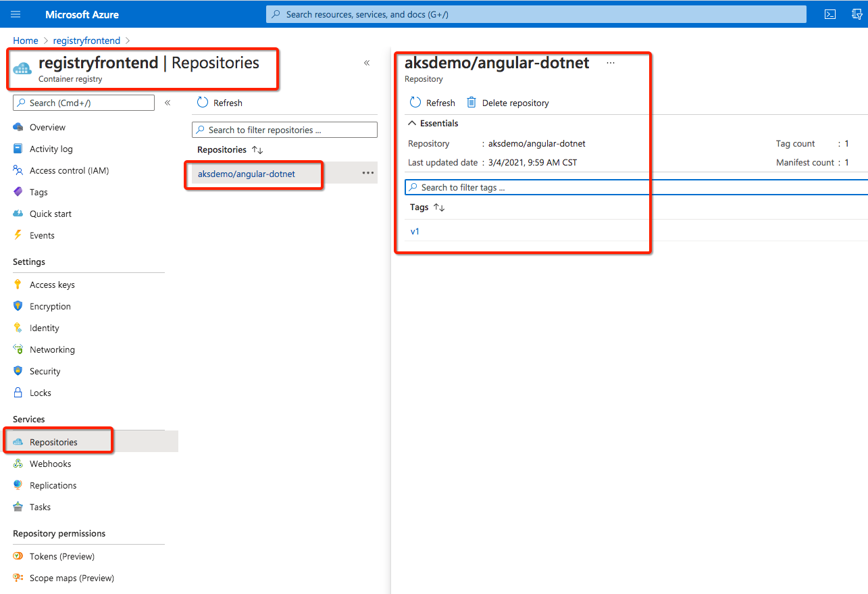Select the Events blade
The image size is (868, 594).
pos(43,234)
